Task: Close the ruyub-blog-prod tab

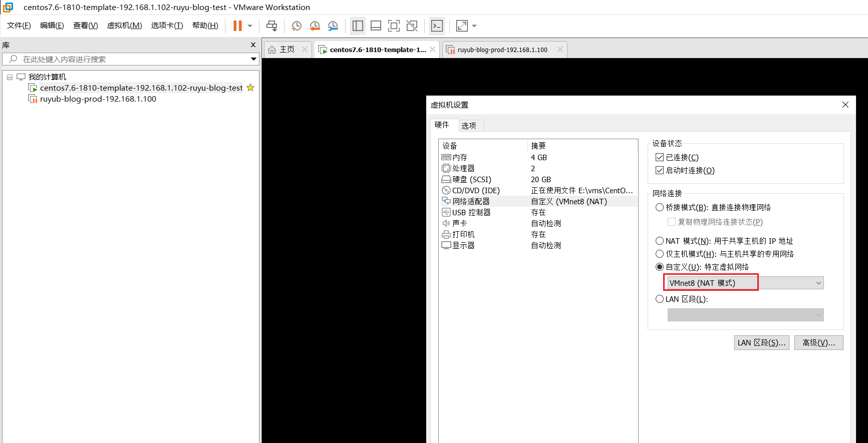Action: coord(560,49)
